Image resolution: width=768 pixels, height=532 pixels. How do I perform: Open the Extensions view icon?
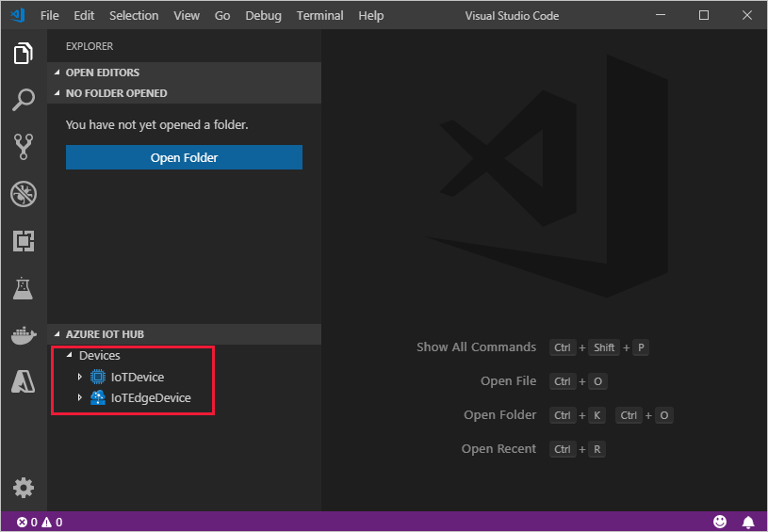pyautogui.click(x=24, y=241)
